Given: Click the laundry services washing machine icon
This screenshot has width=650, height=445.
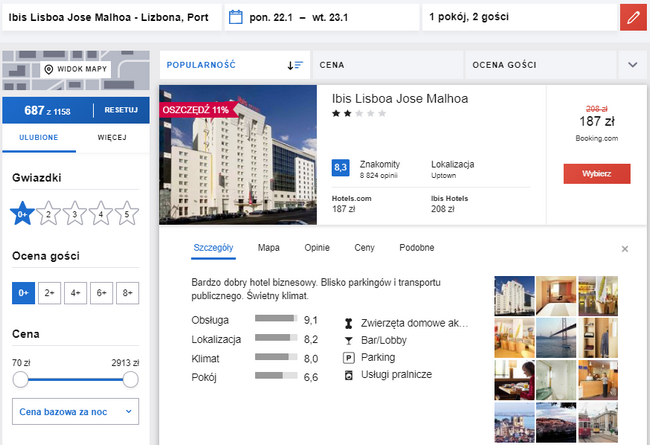Looking at the screenshot, I should pos(349,375).
